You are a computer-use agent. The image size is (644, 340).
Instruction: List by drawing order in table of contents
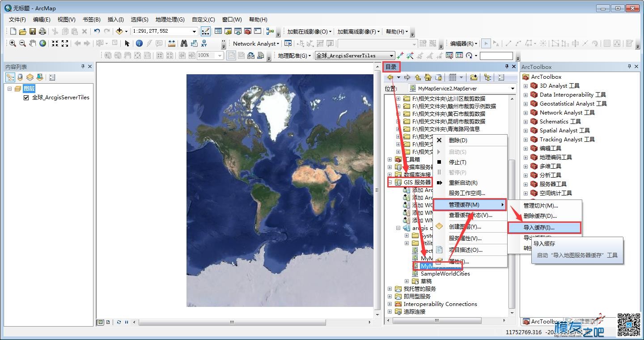pos(10,77)
